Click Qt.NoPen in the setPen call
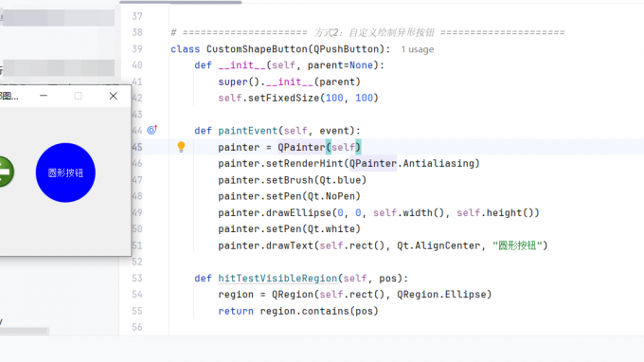This screenshot has width=644, height=362. 331,196
